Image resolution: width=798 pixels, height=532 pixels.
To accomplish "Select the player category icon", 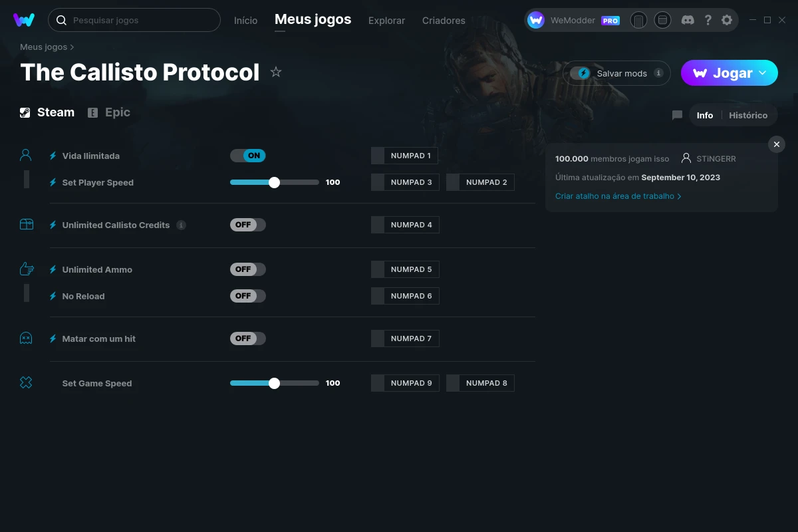I will pyautogui.click(x=26, y=156).
